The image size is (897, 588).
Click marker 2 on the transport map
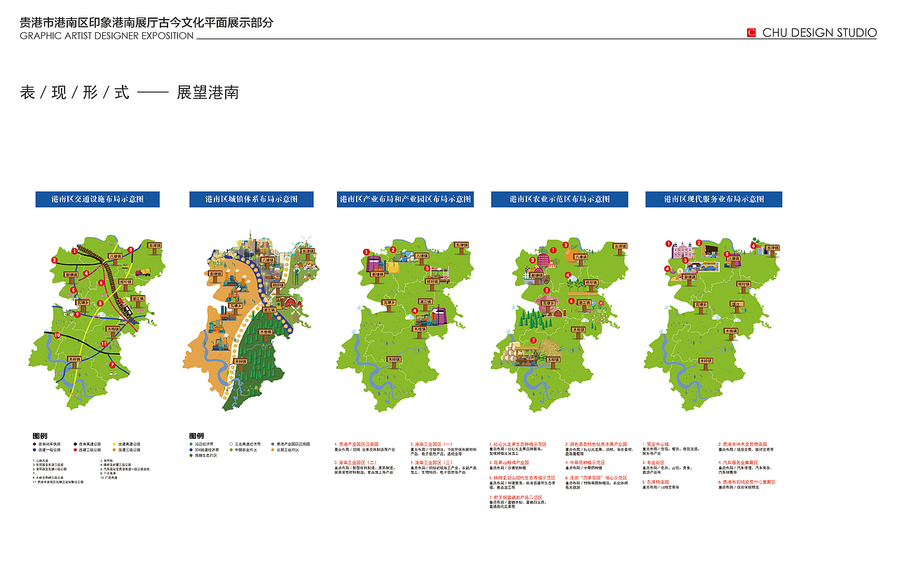pos(55,260)
